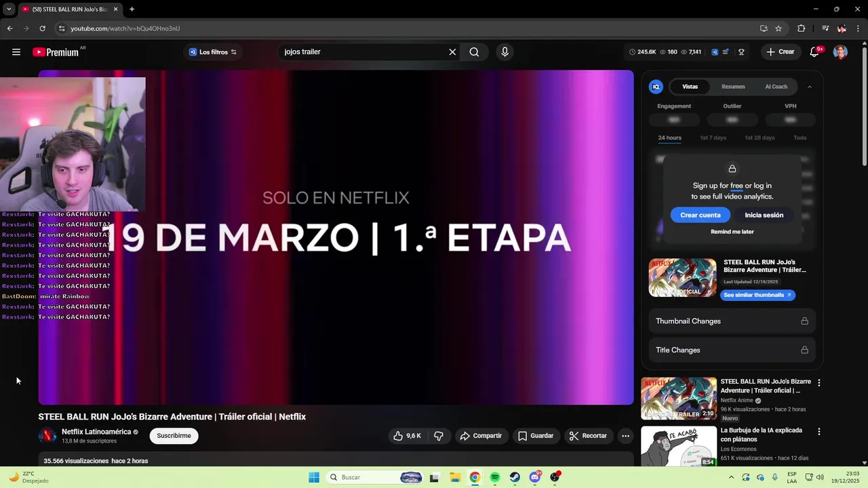Image resolution: width=868 pixels, height=488 pixels.
Task: Open Steel Ball Run suggested video thumbnail
Action: pyautogui.click(x=679, y=399)
